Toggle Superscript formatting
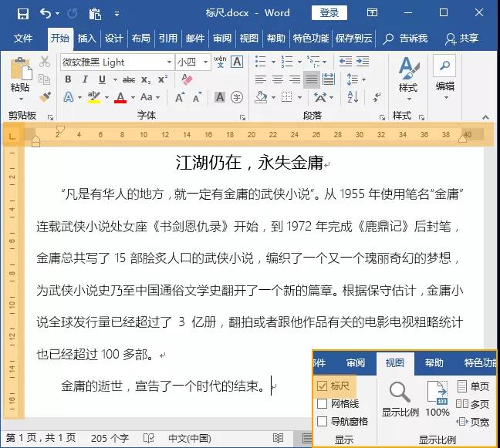 click(163, 79)
